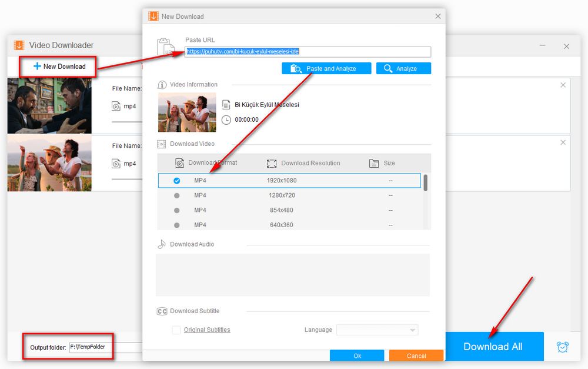The width and height of the screenshot is (588, 369).
Task: Click the Download Audio music note icon
Action: (162, 244)
